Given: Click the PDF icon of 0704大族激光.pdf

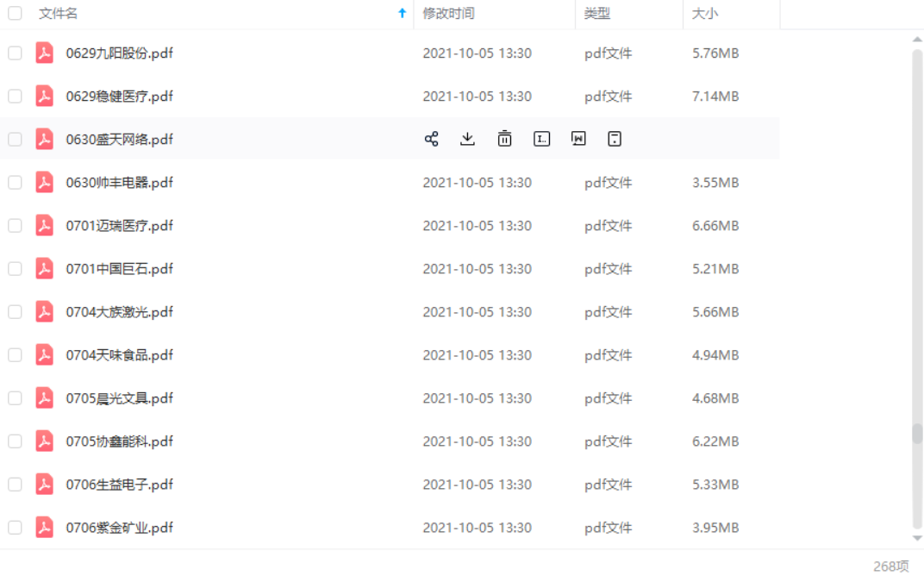Looking at the screenshot, I should coord(44,312).
